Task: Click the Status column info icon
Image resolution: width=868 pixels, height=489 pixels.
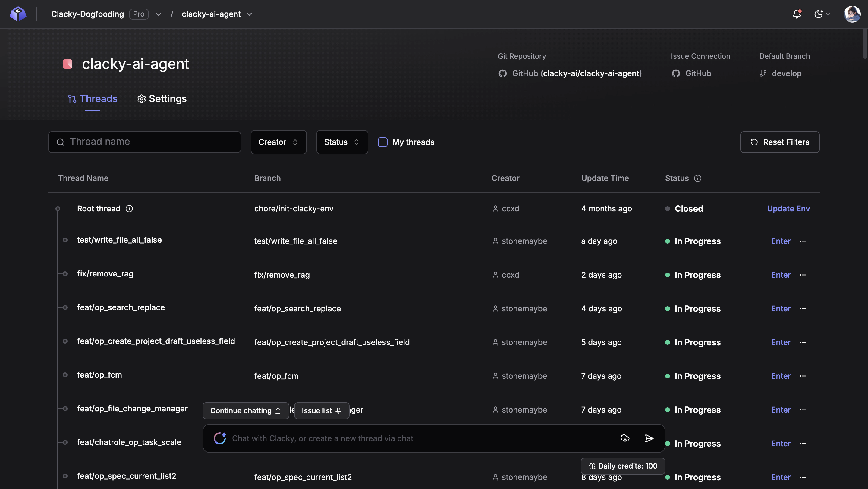Action: point(697,178)
